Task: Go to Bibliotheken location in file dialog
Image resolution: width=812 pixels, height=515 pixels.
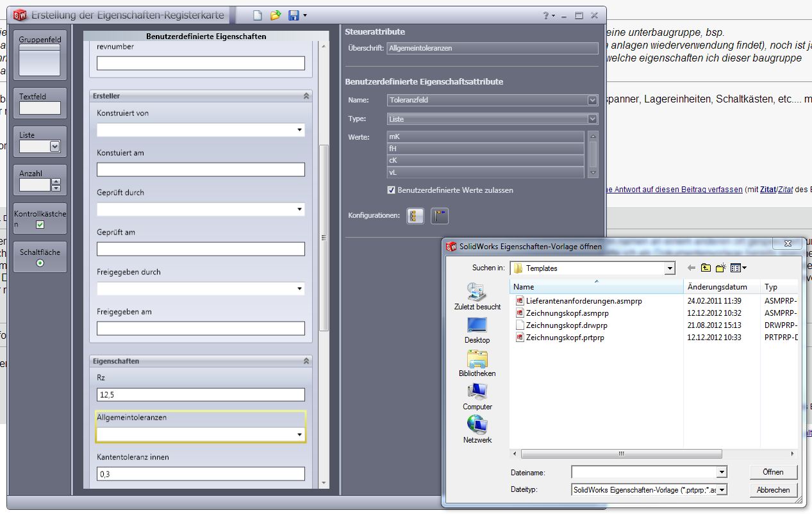Action: (x=477, y=363)
